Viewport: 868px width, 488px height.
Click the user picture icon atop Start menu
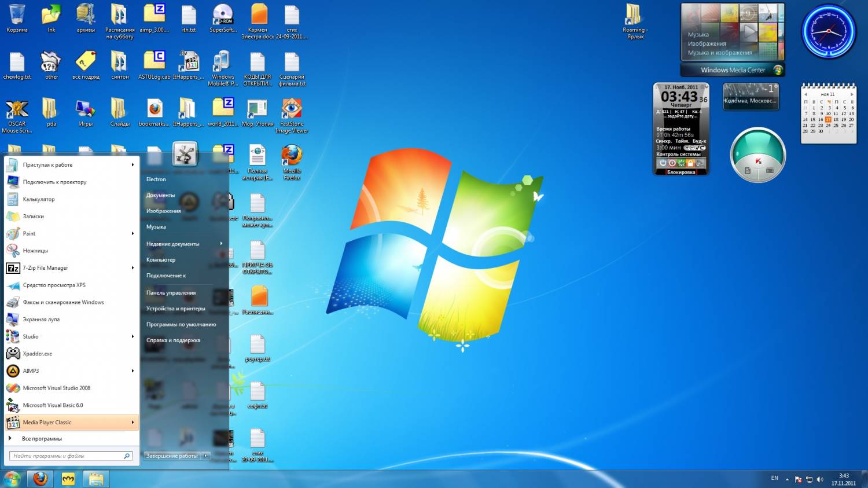pos(185,154)
